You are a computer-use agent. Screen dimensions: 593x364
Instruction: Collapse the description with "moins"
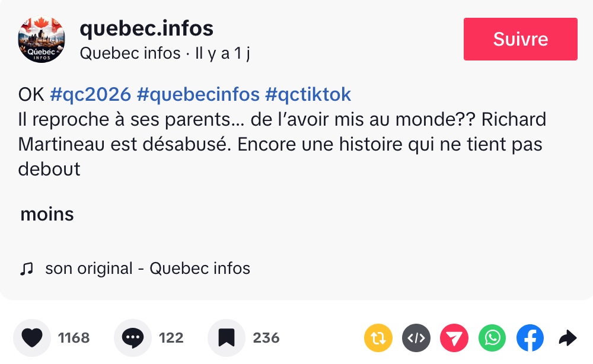[x=47, y=214]
